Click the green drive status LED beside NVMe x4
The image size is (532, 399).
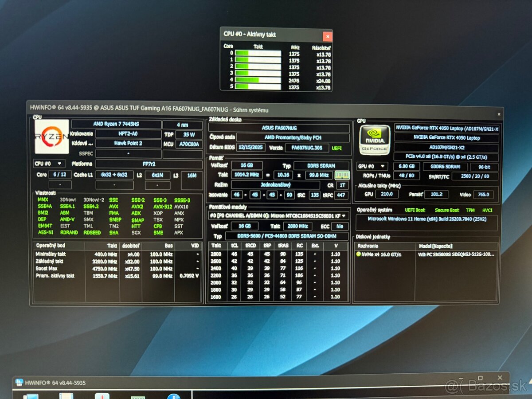[359, 254]
